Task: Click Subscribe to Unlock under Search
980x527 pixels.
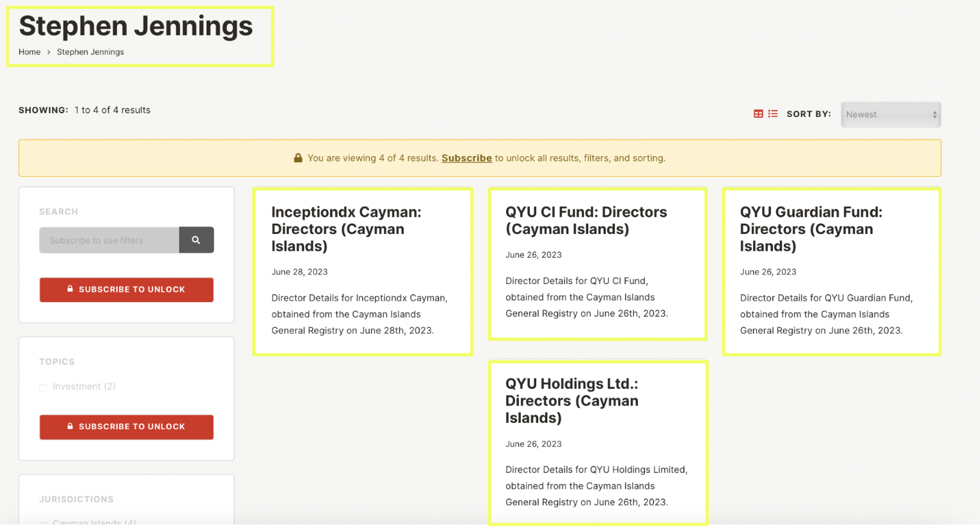Action: 127,290
